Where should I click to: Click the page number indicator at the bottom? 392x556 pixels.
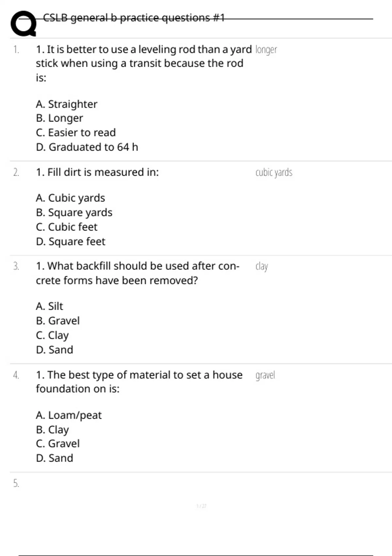pyautogui.click(x=201, y=506)
